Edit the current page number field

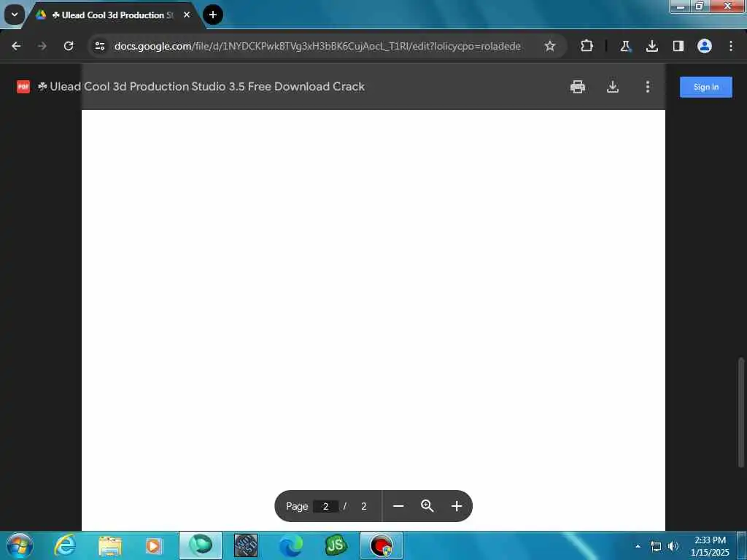[x=326, y=506]
